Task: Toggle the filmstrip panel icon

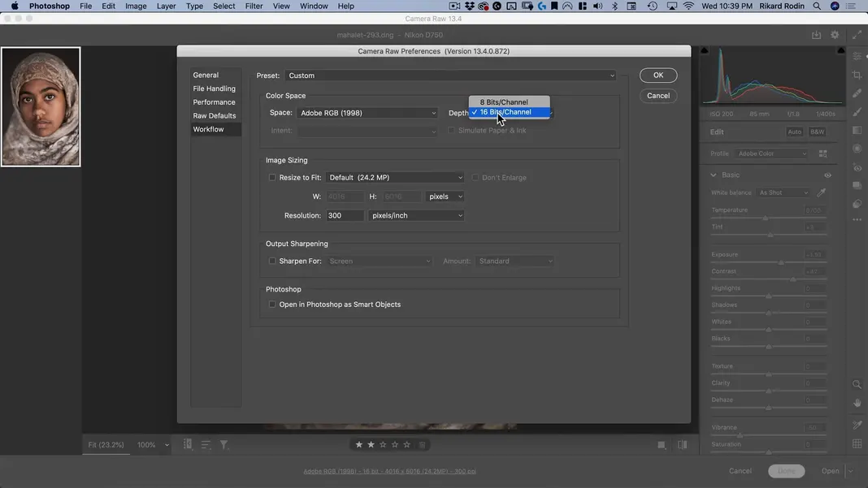Action: coord(188,444)
